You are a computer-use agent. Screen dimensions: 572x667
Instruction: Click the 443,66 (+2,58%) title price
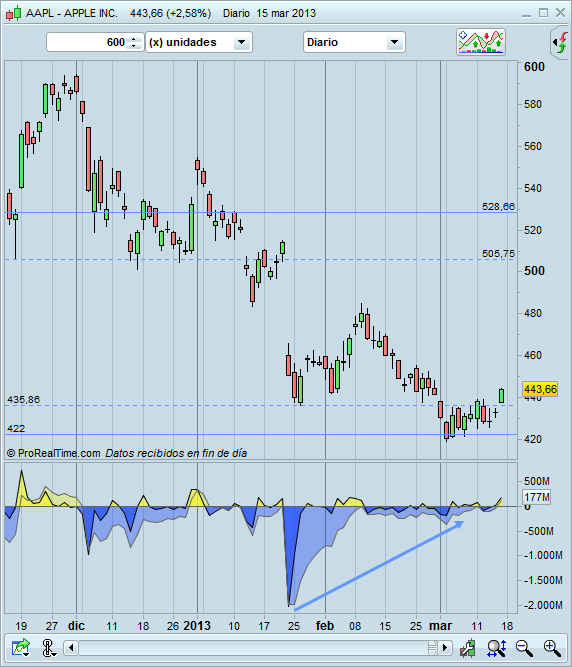(x=171, y=13)
